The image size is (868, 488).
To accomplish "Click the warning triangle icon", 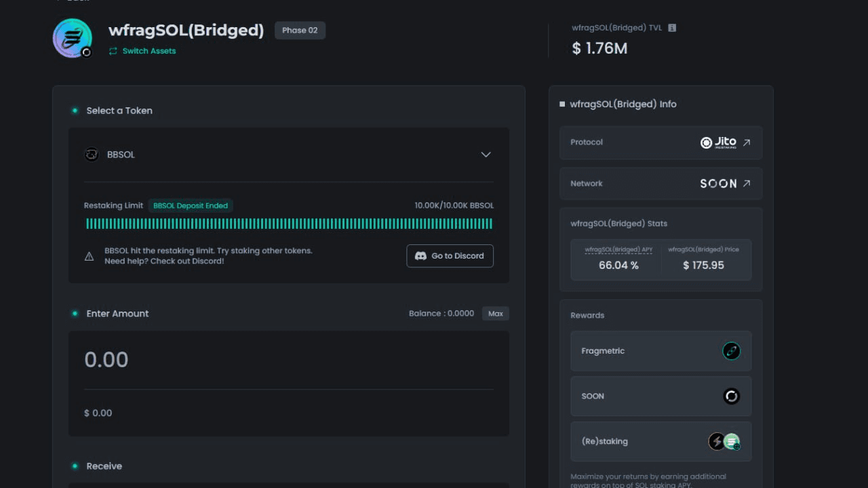I will (89, 257).
